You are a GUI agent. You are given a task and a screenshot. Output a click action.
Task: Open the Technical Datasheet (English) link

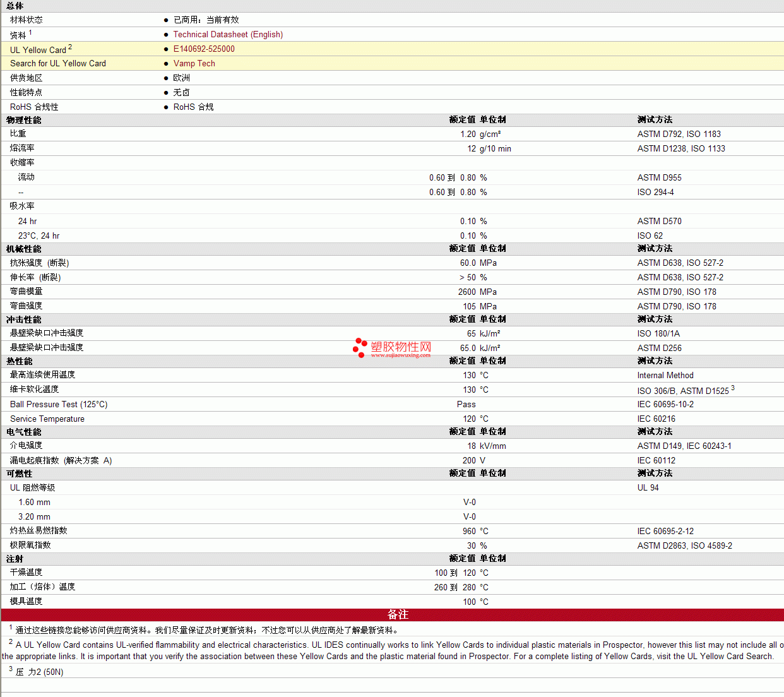(x=228, y=35)
